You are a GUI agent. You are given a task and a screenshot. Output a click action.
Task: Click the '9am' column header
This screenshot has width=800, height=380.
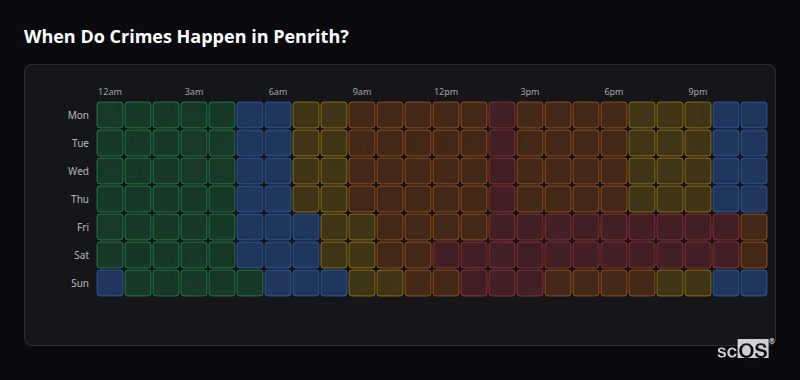tap(362, 92)
